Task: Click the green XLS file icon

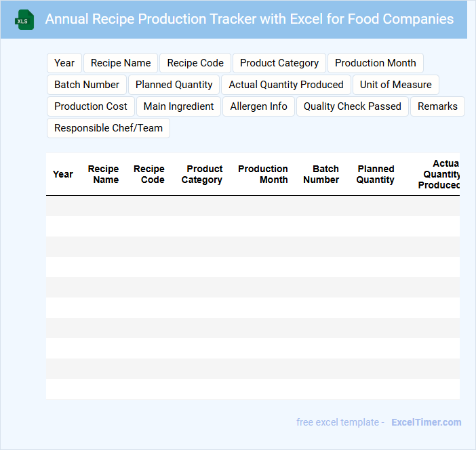Action: (24, 20)
